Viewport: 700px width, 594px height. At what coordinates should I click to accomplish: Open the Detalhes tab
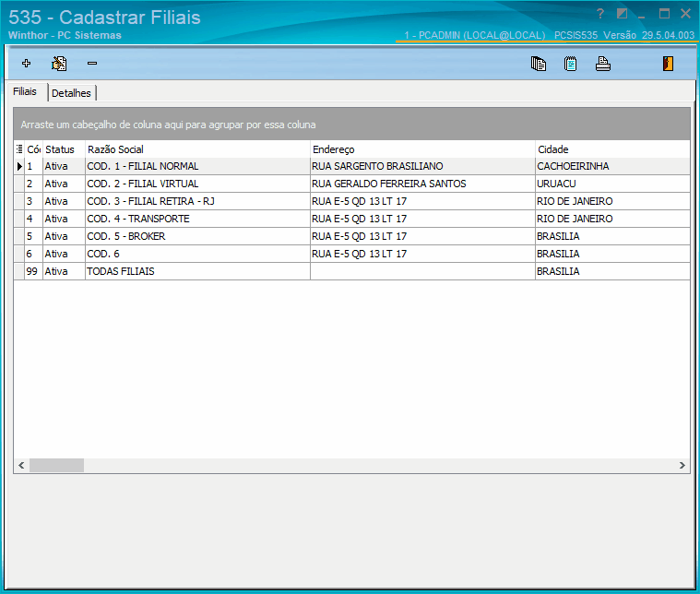[71, 93]
